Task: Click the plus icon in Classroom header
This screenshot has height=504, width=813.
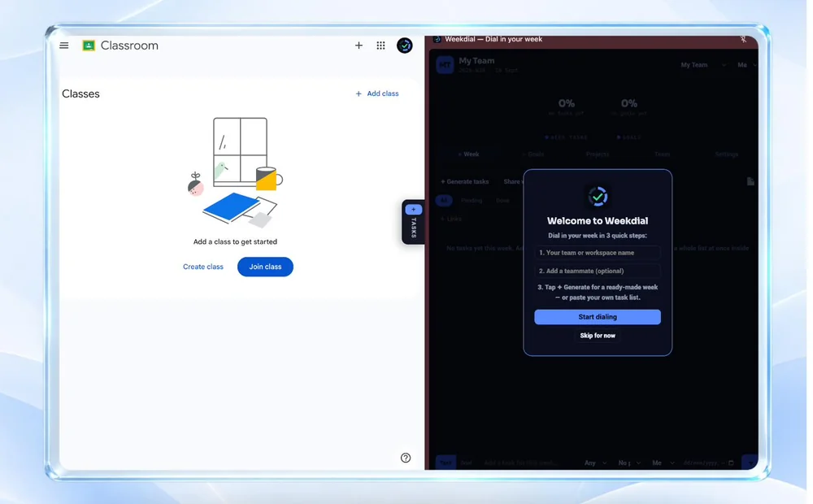Action: (x=359, y=46)
